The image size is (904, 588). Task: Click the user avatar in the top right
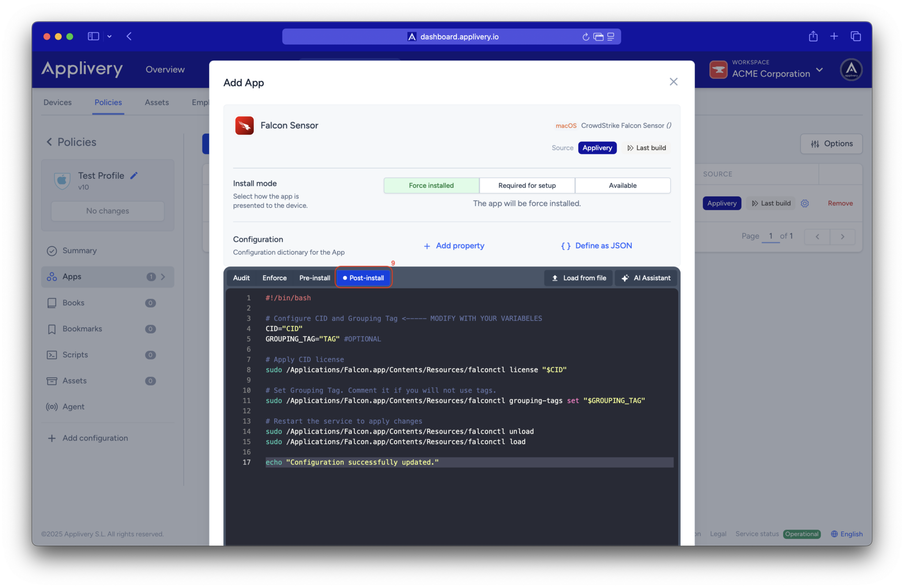pos(851,70)
